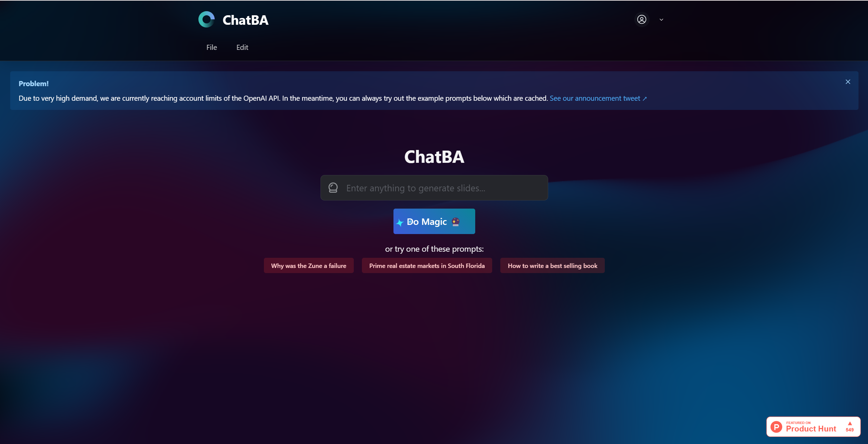Image resolution: width=868 pixels, height=444 pixels.
Task: Open the Edit menu
Action: pos(242,47)
